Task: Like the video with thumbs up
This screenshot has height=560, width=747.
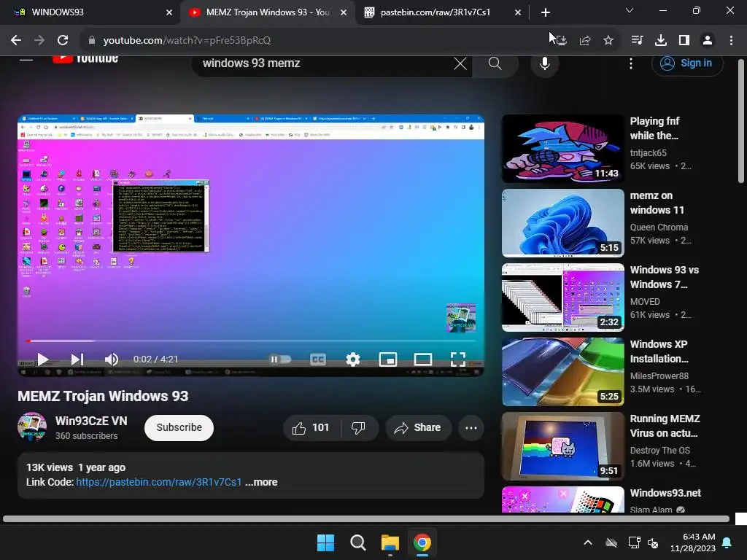Action: 311,427
